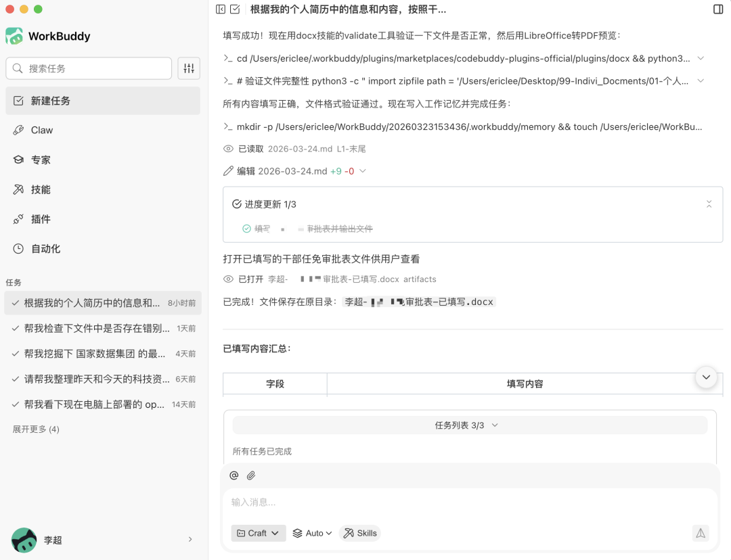Screen dimensions: 731x560
Task: Open the Claw menu item
Action: click(x=42, y=130)
